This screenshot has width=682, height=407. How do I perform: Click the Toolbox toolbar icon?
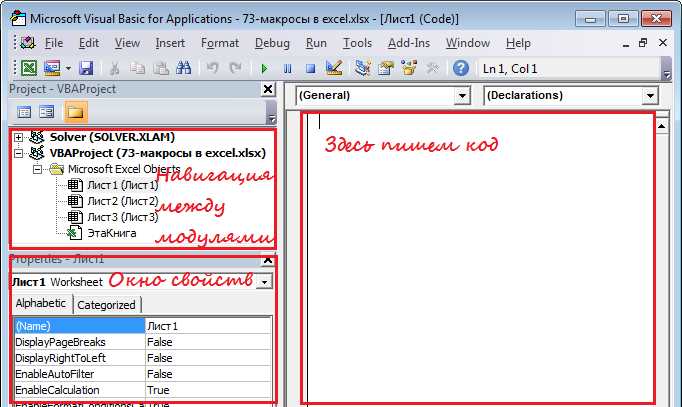point(432,68)
